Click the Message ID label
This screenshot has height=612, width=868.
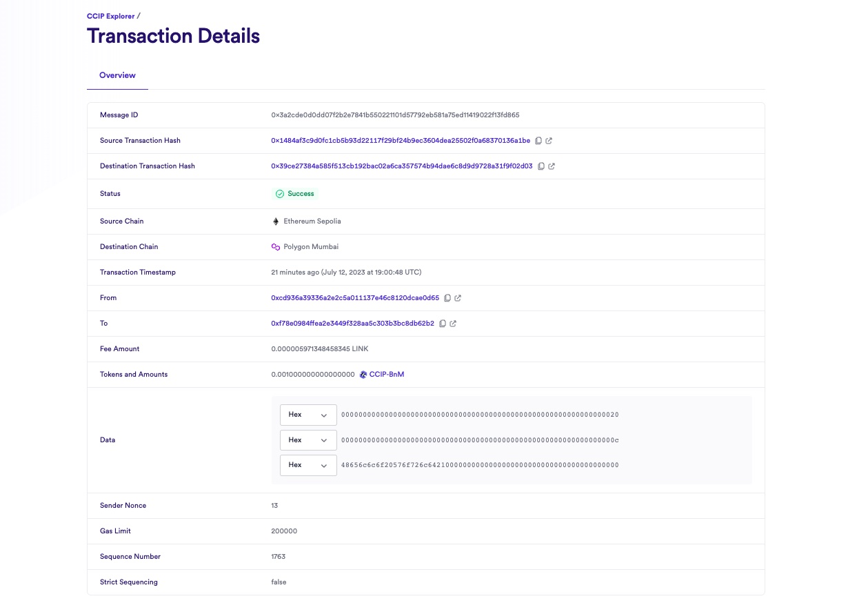coord(119,115)
